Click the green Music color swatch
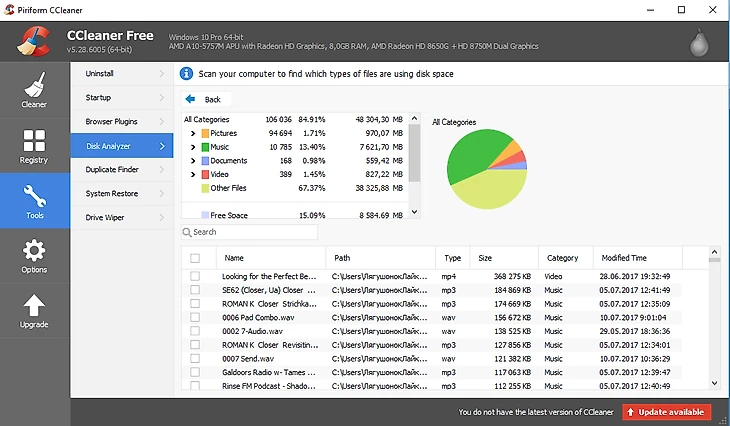 coord(204,147)
